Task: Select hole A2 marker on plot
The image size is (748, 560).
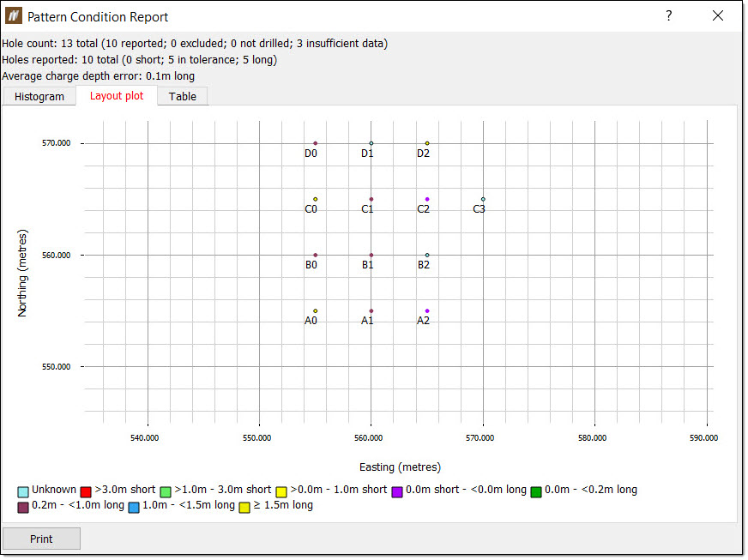Action: (x=427, y=311)
